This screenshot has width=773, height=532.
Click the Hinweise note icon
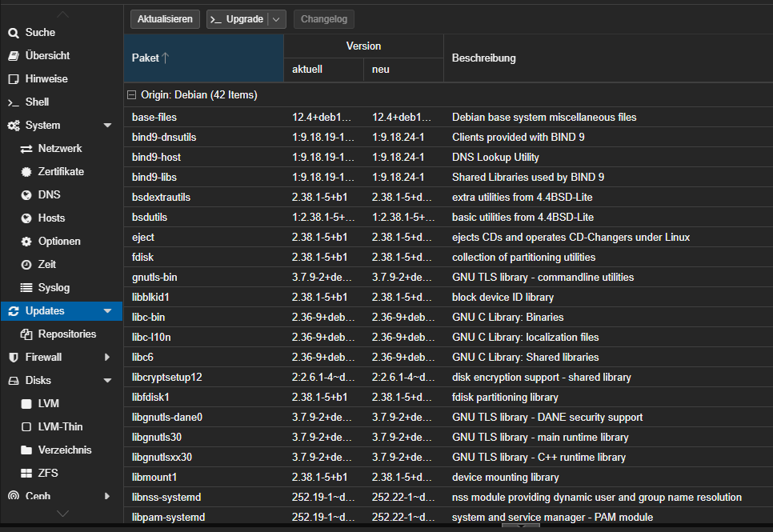14,79
